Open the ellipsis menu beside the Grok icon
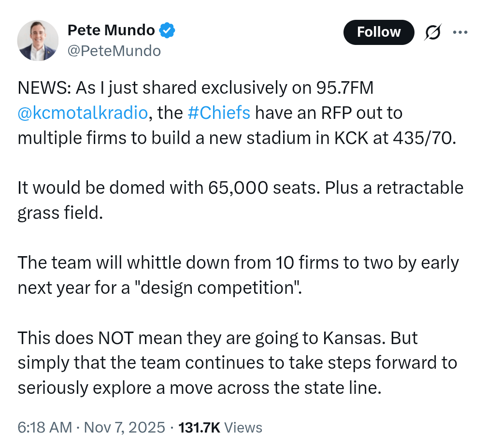Screen dimensions: 486x448 [x=460, y=32]
